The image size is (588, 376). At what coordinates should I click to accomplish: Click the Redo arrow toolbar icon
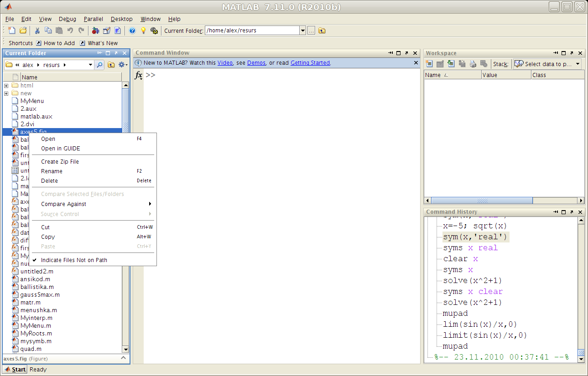(81, 31)
